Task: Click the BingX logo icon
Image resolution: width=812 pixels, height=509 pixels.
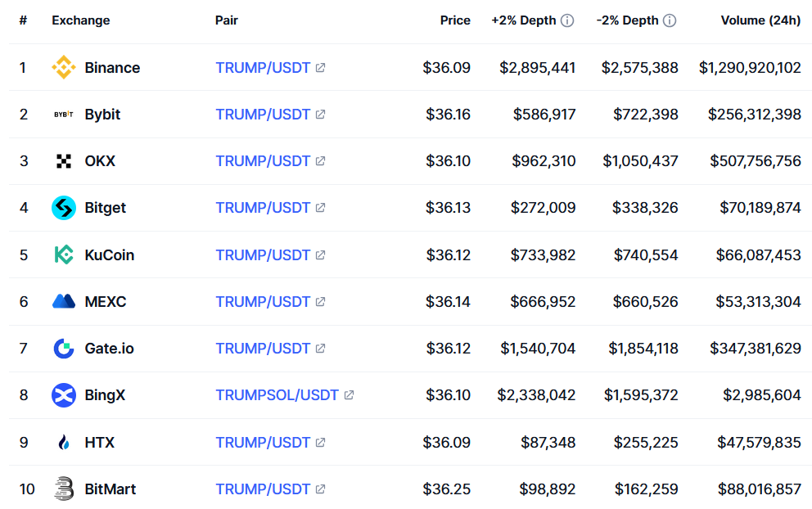Action: (x=64, y=395)
